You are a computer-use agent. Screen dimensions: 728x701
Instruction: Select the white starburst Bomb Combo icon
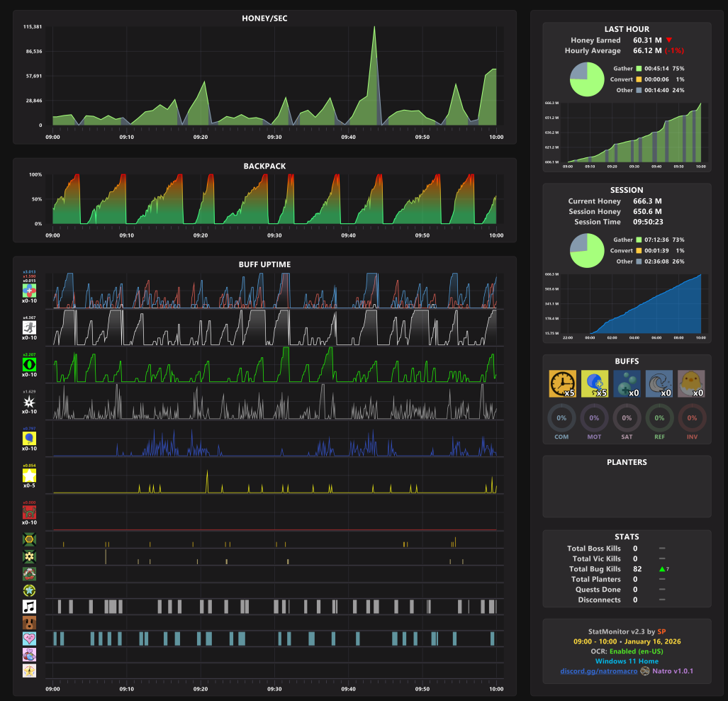pyautogui.click(x=29, y=402)
